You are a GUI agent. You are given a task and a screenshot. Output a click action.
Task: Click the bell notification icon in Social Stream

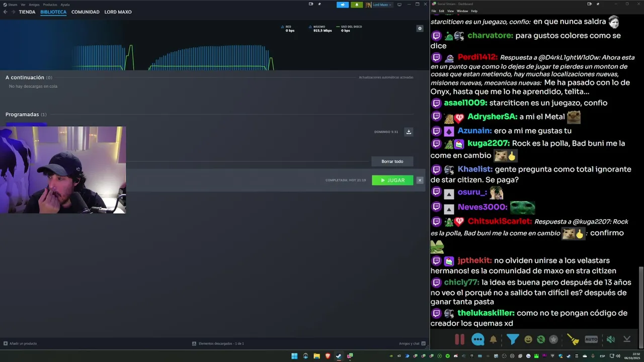(494, 339)
